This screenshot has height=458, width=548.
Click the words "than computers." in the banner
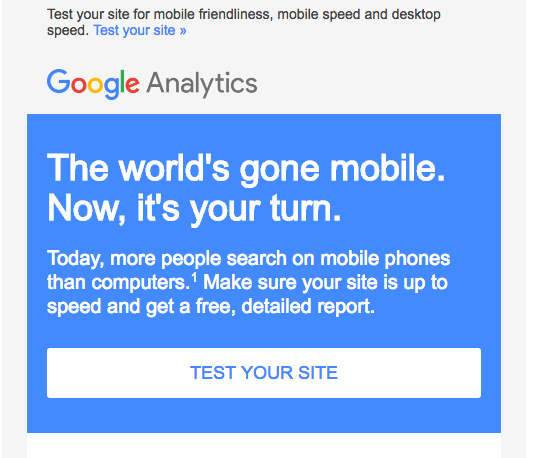[119, 282]
